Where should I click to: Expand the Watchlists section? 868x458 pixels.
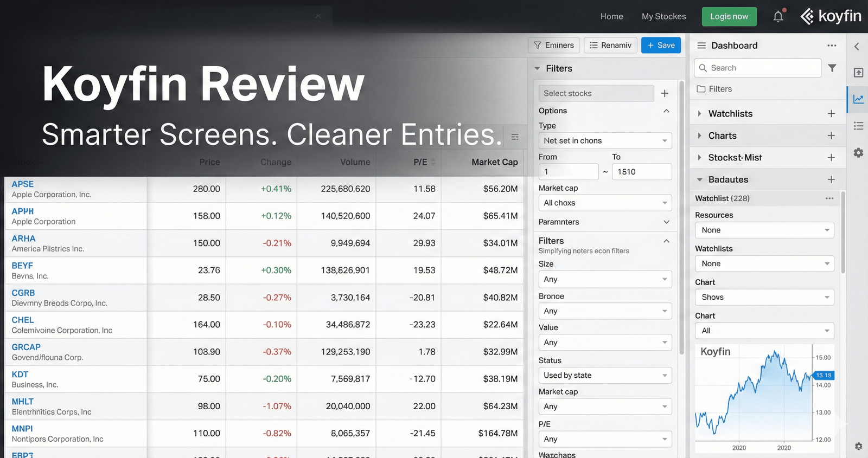(699, 113)
